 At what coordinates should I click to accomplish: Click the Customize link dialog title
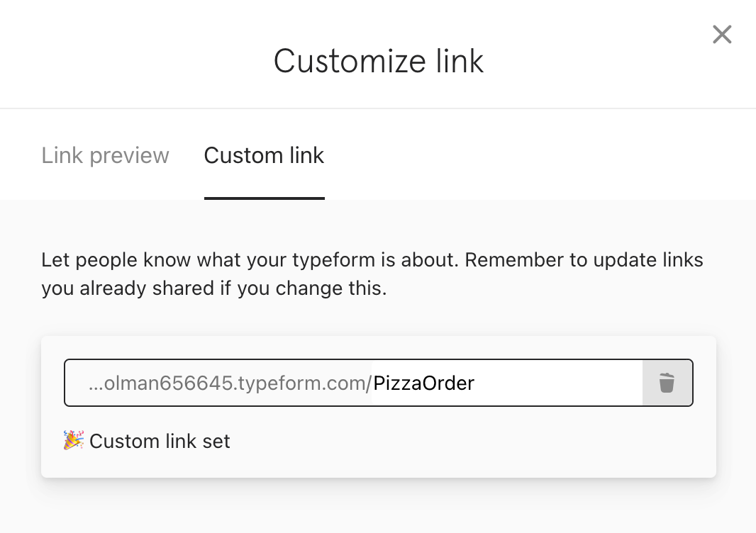379,61
